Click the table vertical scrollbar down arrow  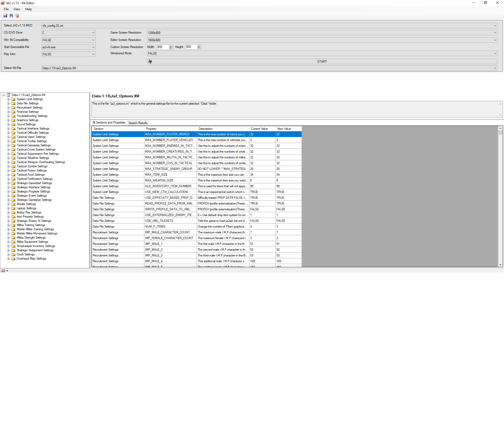coord(500,265)
